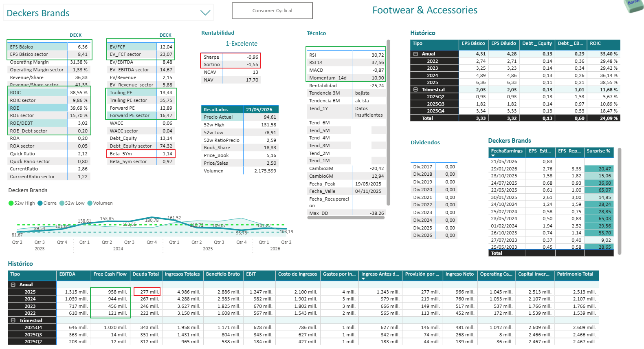Sort by the Costo de Ingresos column header
The height and width of the screenshot is (349, 644).
tap(297, 274)
